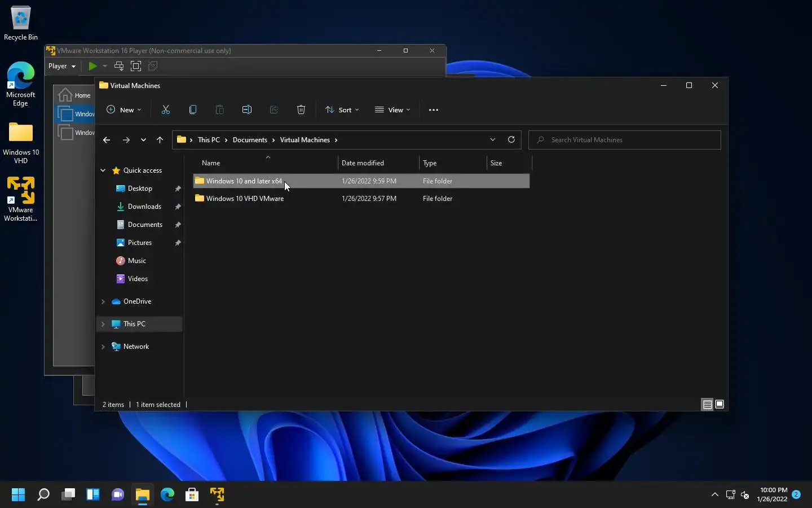Open the New dropdown in File Explorer

point(124,110)
